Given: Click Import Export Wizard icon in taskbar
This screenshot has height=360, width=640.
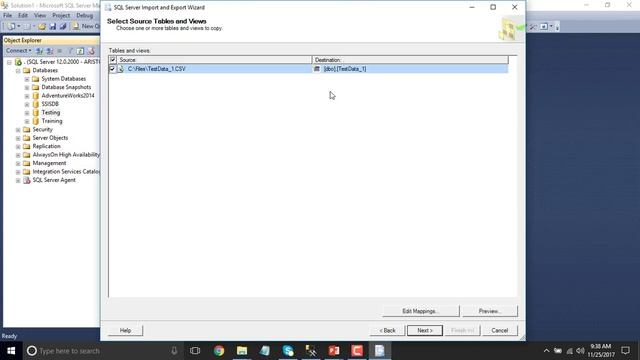Looking at the screenshot, I should point(380,351).
